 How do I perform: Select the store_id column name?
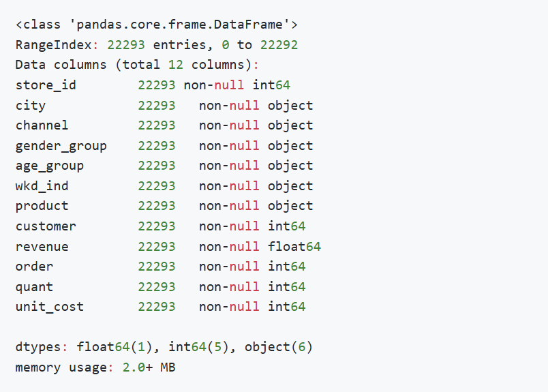coord(46,85)
